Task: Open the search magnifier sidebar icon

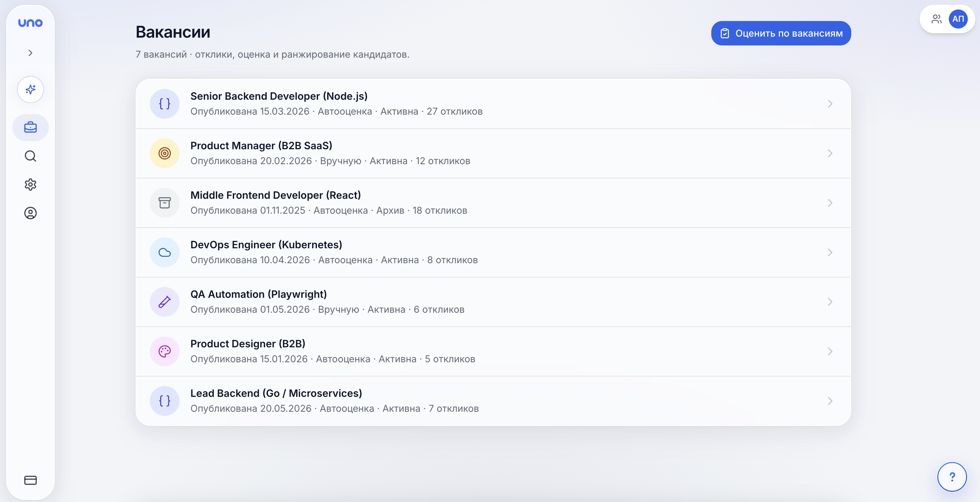Action: pos(30,156)
